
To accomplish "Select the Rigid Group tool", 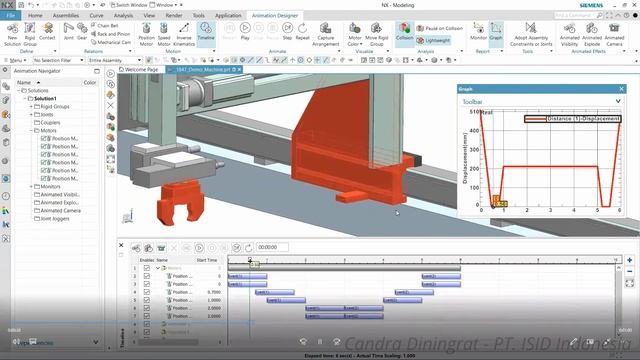I will click(30, 34).
